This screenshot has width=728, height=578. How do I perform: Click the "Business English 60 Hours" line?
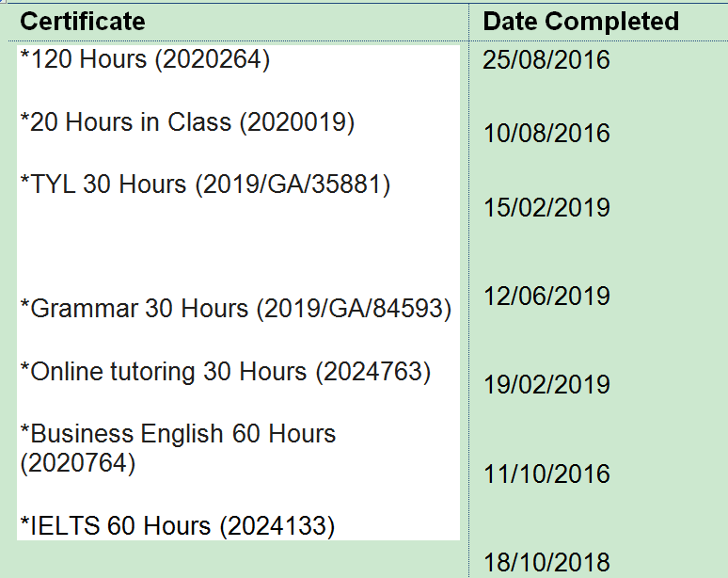pyautogui.click(x=178, y=434)
